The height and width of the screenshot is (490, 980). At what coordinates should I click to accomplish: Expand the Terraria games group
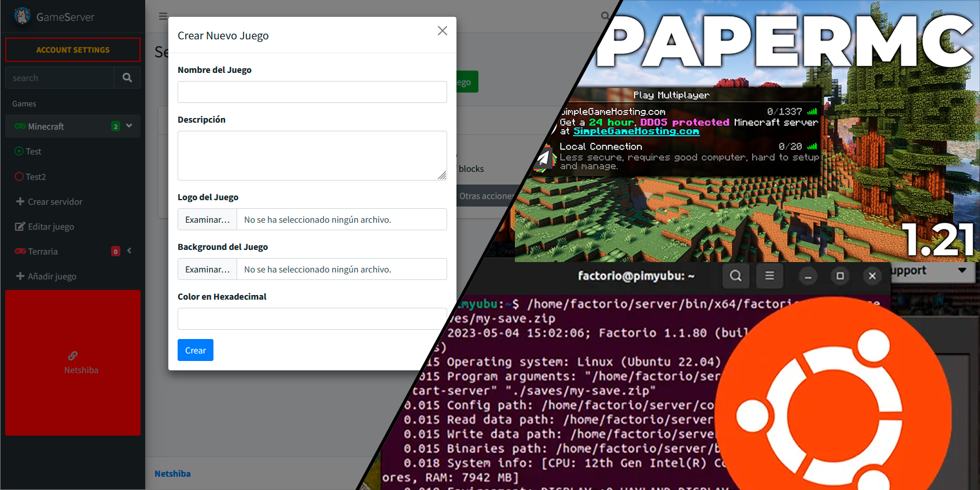click(129, 251)
